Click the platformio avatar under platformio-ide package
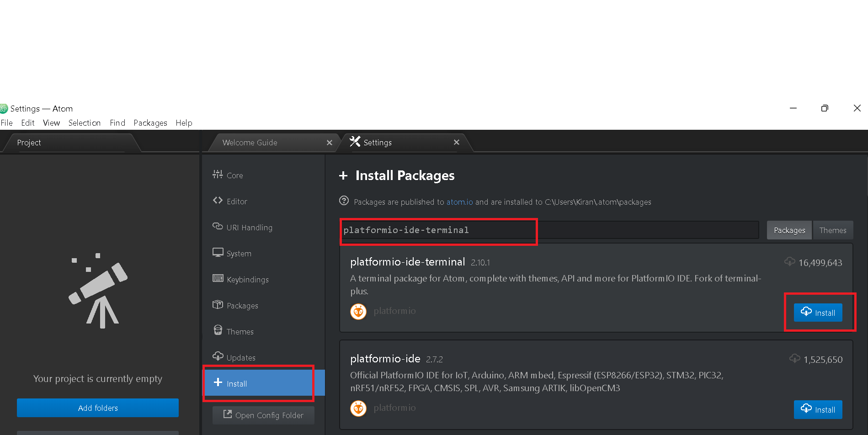 (x=358, y=408)
